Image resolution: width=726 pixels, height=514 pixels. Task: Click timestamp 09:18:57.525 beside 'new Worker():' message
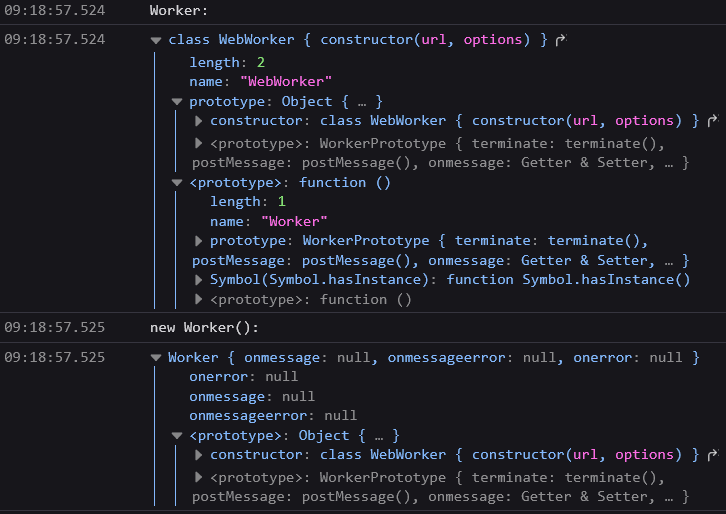tap(55, 327)
